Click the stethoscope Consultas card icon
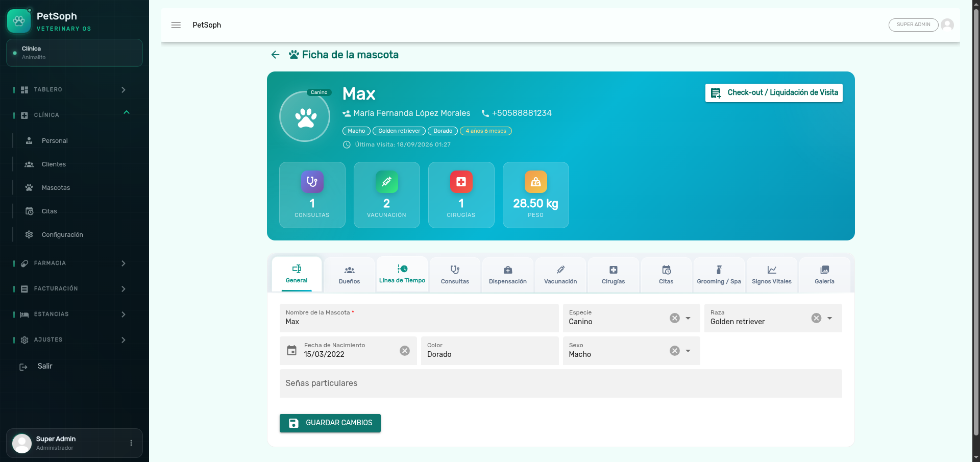 312,182
